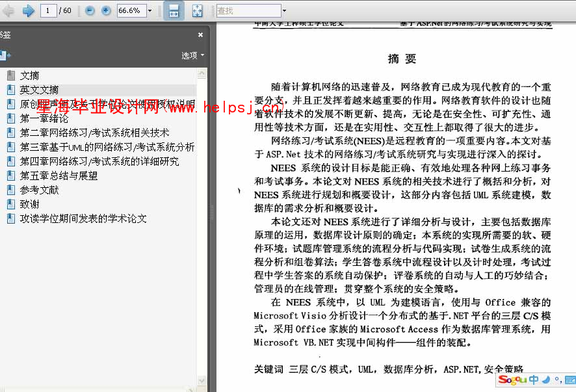This screenshot has height=392, width=576.
Task: Open the Sogou soft keyboard icon
Action: (571, 380)
